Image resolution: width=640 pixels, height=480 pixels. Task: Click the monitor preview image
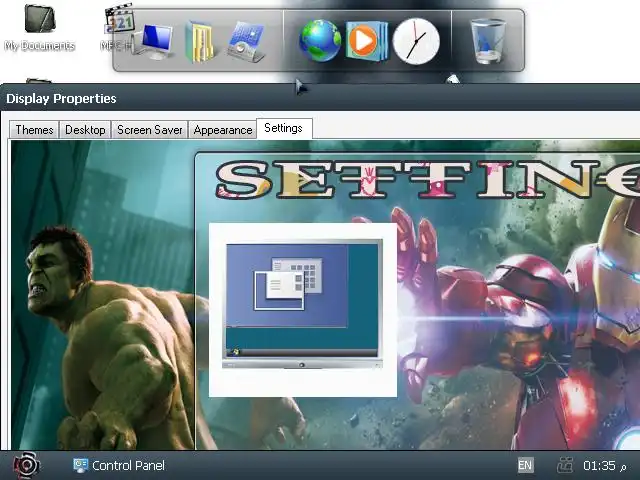tap(302, 304)
